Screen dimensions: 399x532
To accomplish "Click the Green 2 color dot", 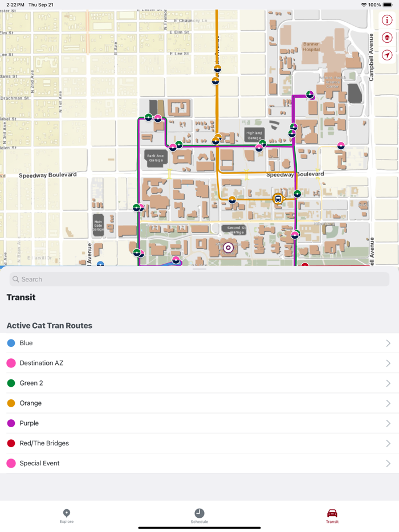I will (11, 383).
